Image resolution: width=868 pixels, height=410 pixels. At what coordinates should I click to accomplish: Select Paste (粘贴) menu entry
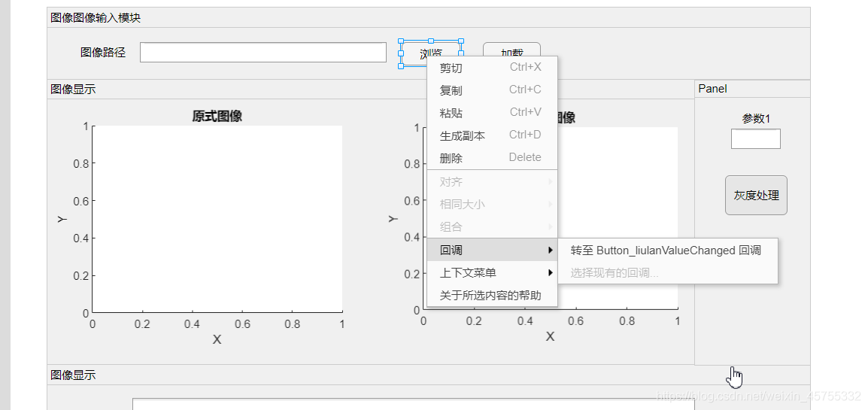pyautogui.click(x=492, y=113)
